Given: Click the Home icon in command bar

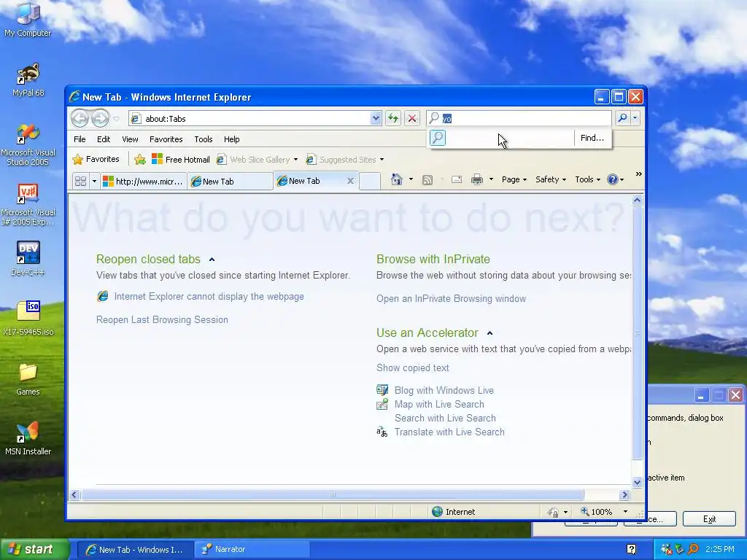Looking at the screenshot, I should click(x=396, y=179).
